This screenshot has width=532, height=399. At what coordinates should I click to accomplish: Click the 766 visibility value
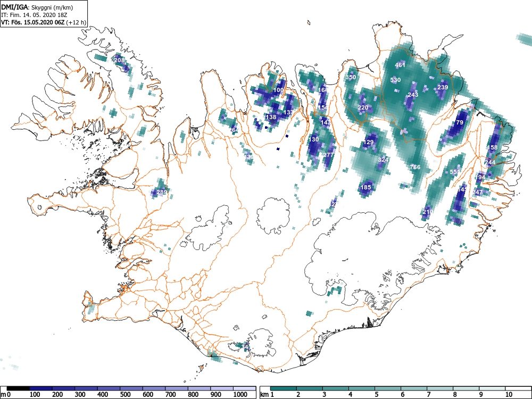pyautogui.click(x=415, y=167)
